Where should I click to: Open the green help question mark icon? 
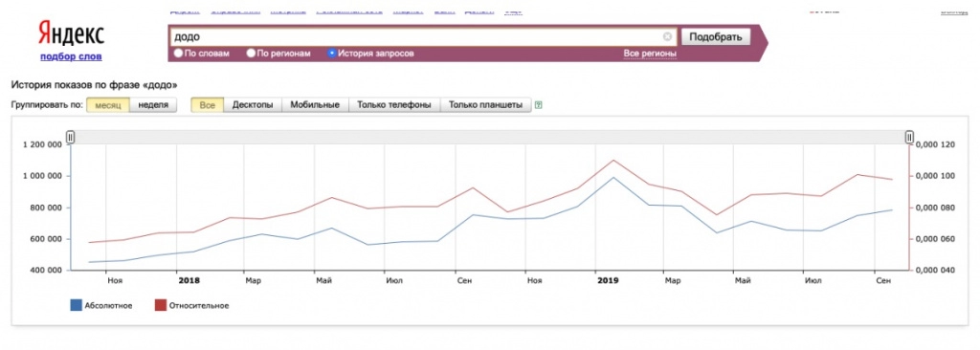(x=539, y=105)
